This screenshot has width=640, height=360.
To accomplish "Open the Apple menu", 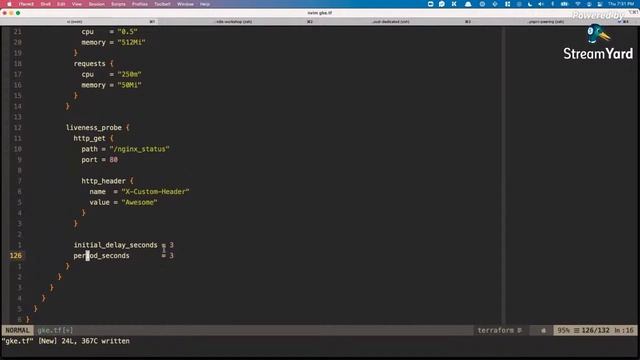I will point(9,4).
